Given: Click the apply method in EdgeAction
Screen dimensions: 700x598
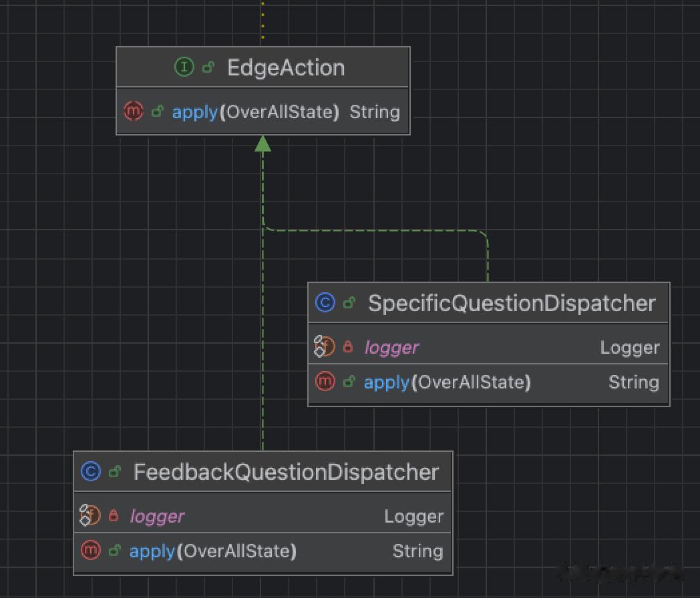Looking at the screenshot, I should (195, 112).
